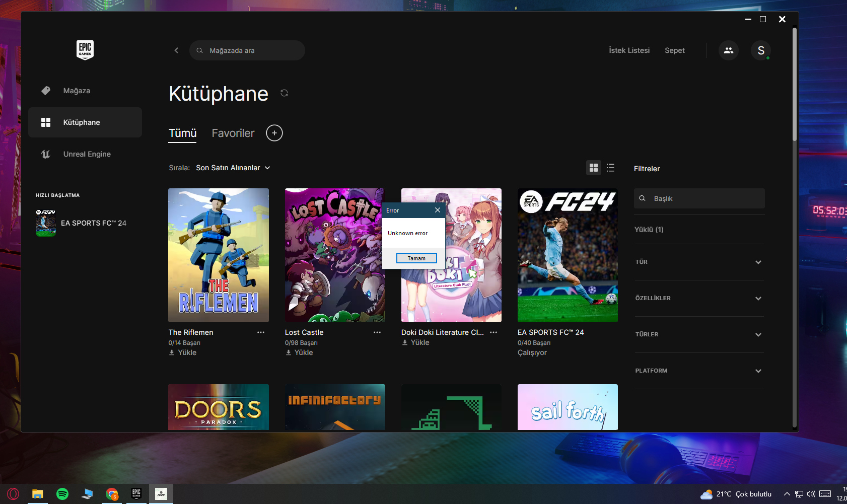Select Kütüphane in the sidebar

tap(85, 122)
